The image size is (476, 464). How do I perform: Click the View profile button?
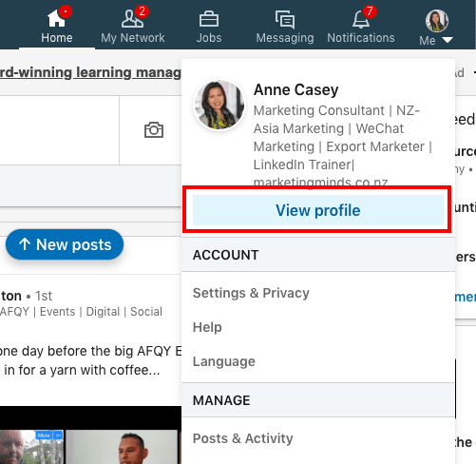(318, 210)
